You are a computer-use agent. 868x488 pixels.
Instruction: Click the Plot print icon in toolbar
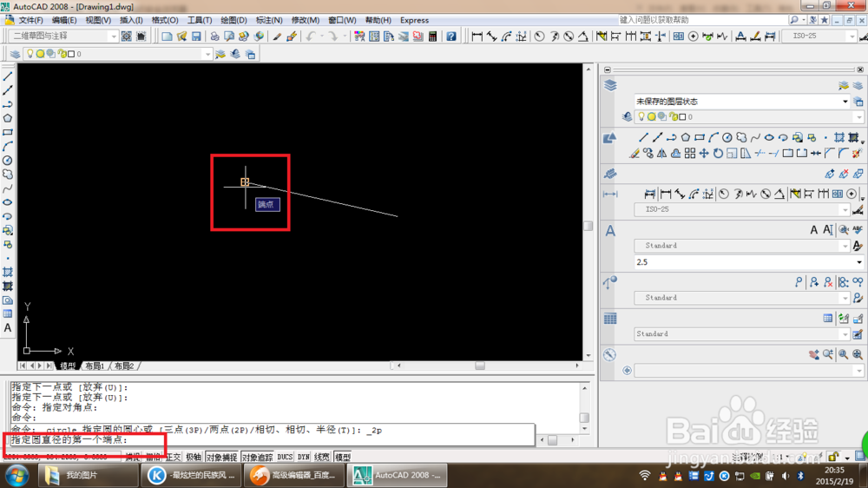pos(214,36)
